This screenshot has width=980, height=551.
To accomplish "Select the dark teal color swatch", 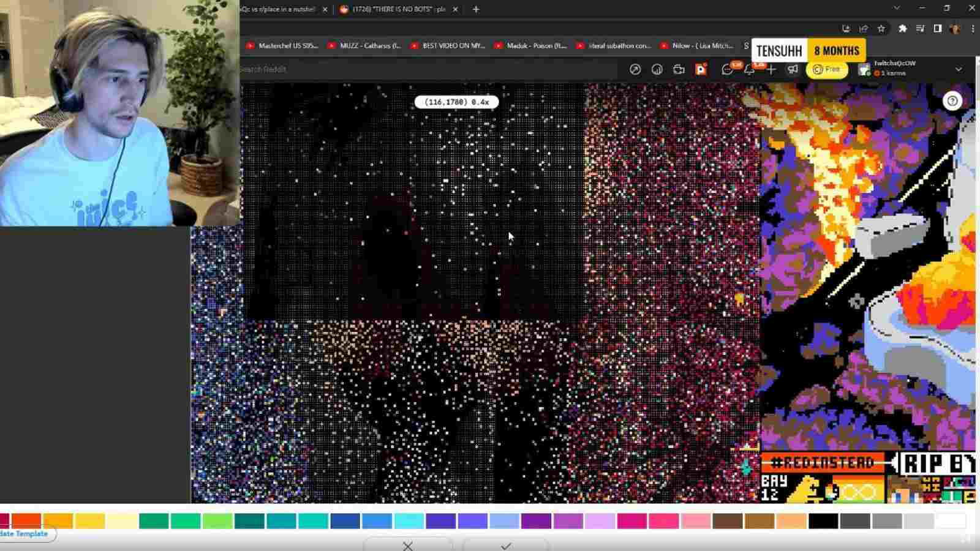I will (249, 521).
